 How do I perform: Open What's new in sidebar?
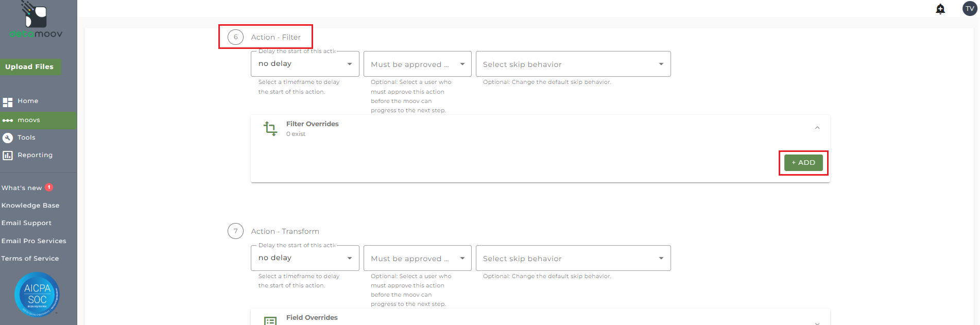pos(22,188)
